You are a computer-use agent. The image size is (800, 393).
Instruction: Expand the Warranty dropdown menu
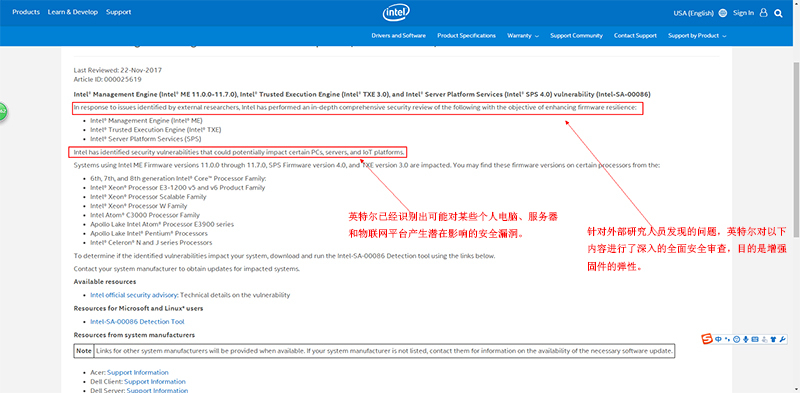523,36
